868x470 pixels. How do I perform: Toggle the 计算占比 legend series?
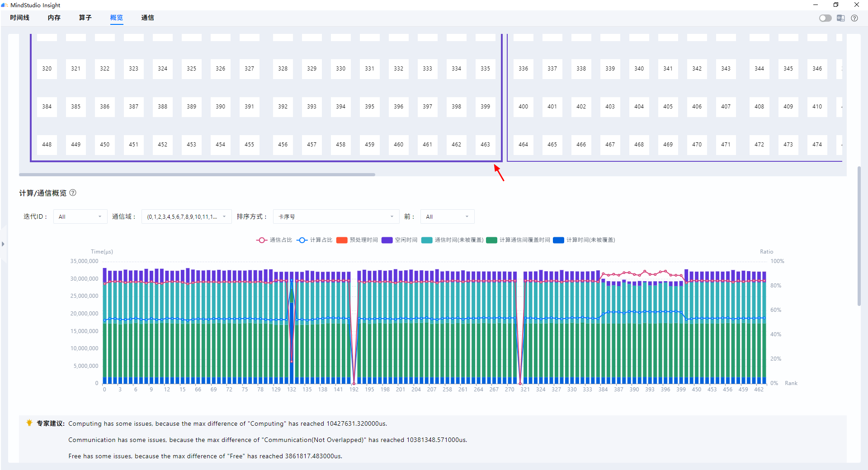click(x=314, y=240)
